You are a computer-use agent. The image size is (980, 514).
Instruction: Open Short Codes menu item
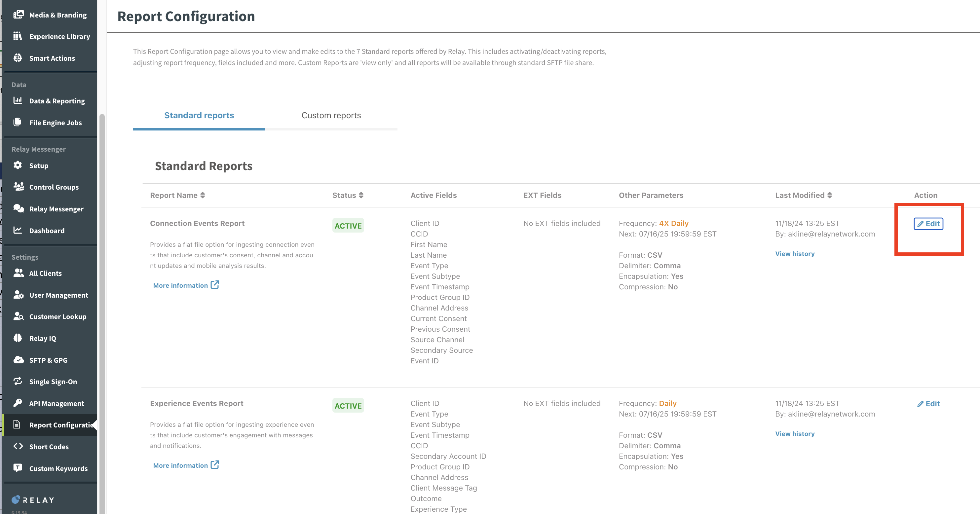click(50, 447)
